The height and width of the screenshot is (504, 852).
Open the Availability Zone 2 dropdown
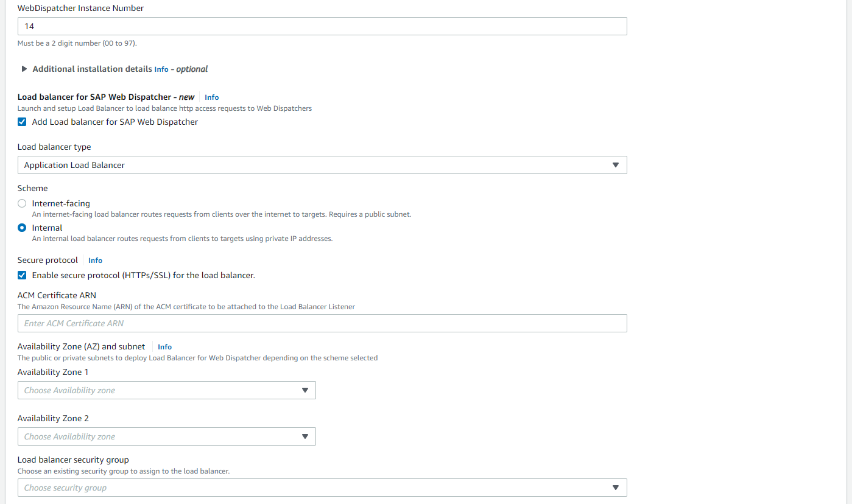166,436
